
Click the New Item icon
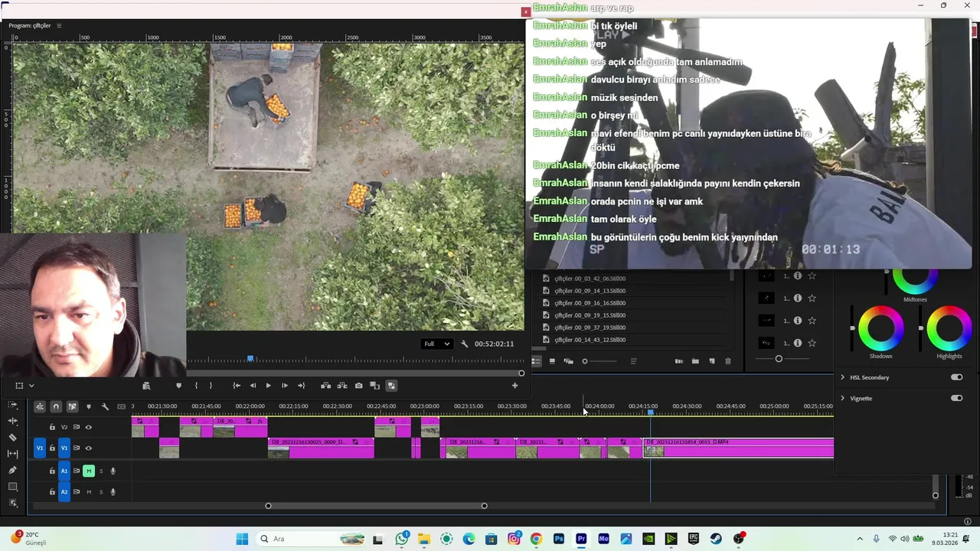click(712, 361)
